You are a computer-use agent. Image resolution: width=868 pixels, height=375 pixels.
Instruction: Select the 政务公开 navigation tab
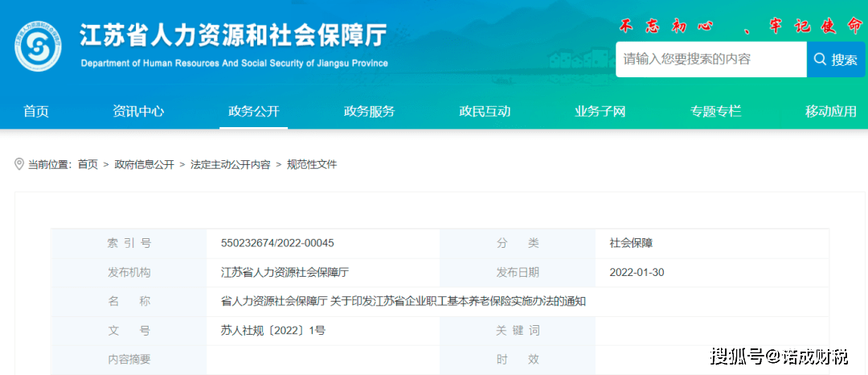tap(253, 111)
